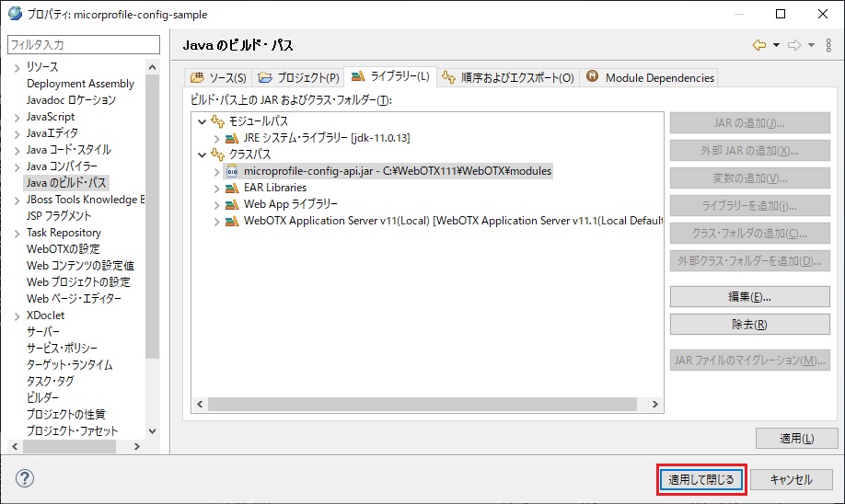The width and height of the screenshot is (845, 504).
Task: Click the JRE システム・ライブラリー library icon
Action: (232, 138)
